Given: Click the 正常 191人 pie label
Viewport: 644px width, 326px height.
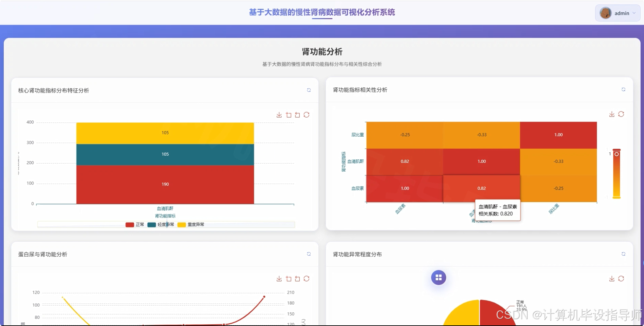Looking at the screenshot, I should click(x=521, y=306).
